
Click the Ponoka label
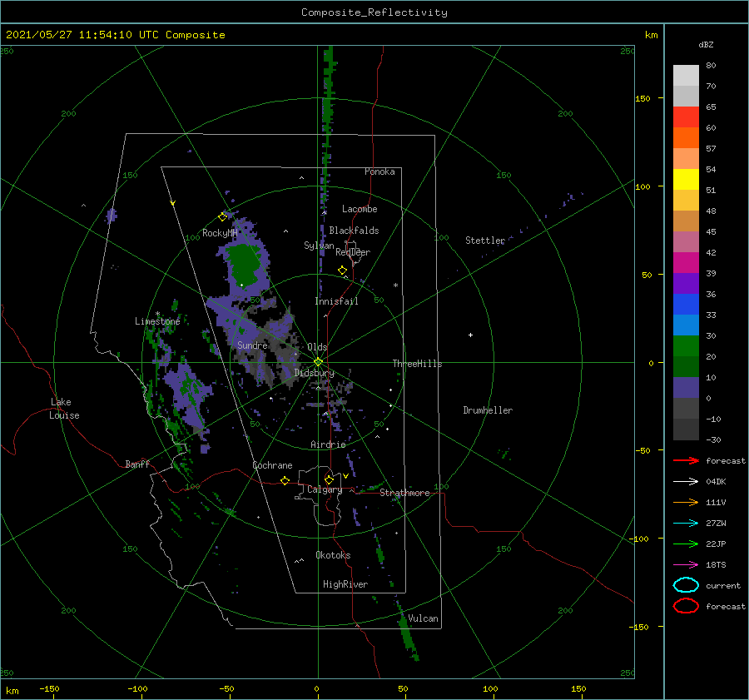coord(379,171)
